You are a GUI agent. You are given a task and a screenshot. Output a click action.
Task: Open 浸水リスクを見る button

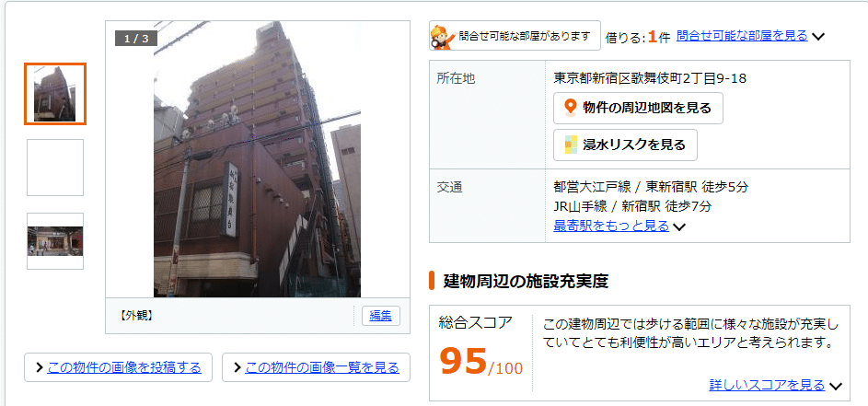626,145
